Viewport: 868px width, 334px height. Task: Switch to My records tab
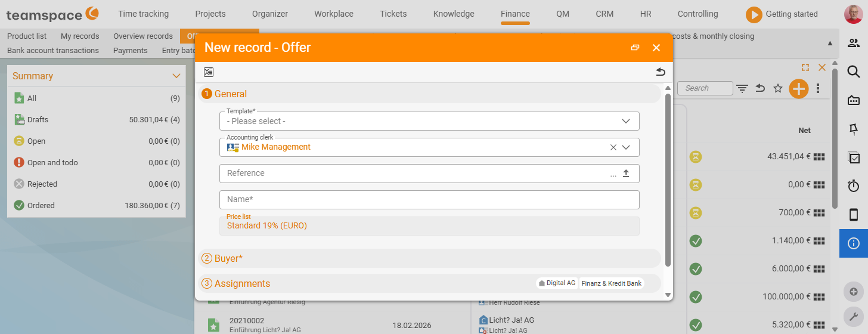coord(80,36)
